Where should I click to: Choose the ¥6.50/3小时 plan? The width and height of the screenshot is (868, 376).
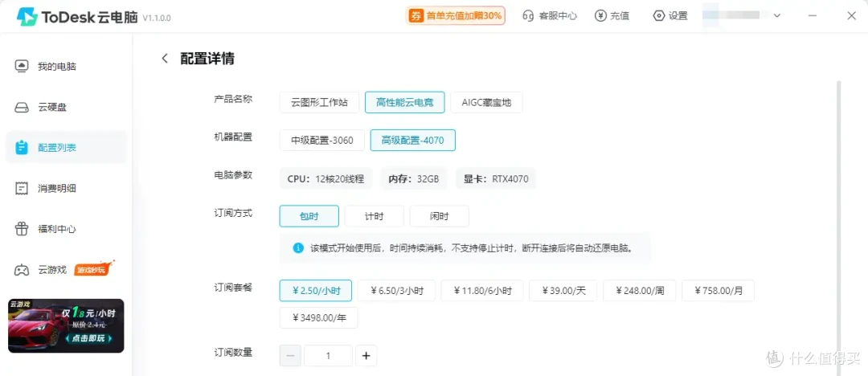(x=396, y=291)
